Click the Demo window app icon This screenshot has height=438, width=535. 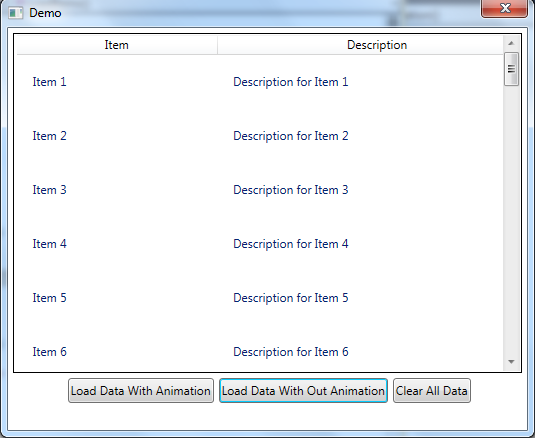[x=15, y=13]
